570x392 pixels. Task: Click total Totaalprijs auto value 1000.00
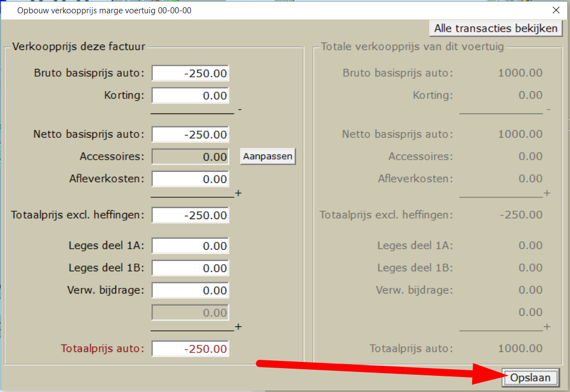[520, 349]
